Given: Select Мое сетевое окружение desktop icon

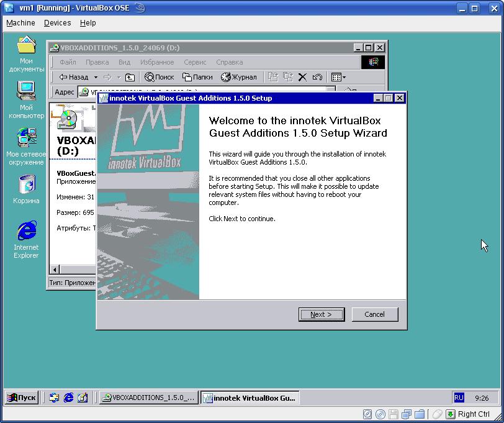Looking at the screenshot, I should 26,147.
